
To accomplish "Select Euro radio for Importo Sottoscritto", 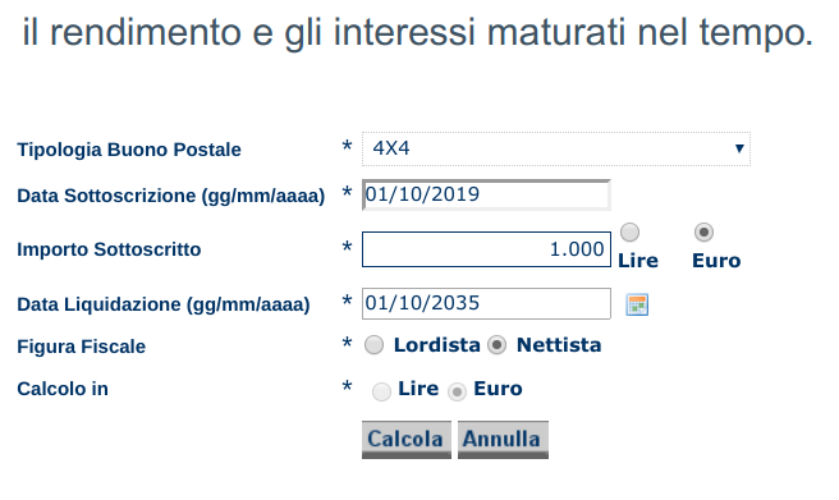I will click(704, 232).
